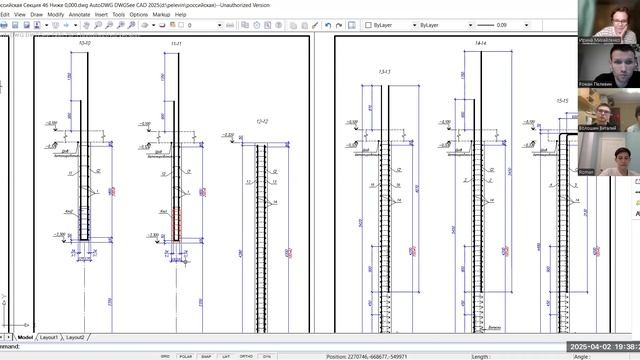Click section label 14-14 in drawing

pos(480,43)
